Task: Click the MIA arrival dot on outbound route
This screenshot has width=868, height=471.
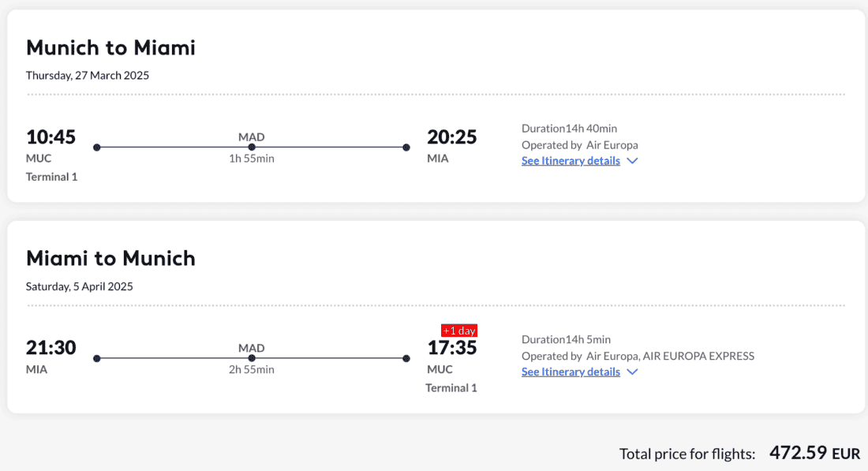Action: (406, 148)
